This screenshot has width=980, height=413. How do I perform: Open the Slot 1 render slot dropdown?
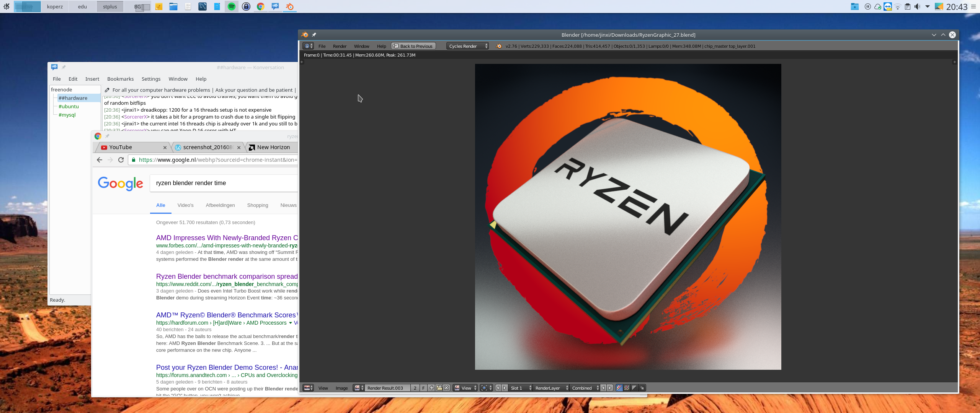click(x=521, y=388)
